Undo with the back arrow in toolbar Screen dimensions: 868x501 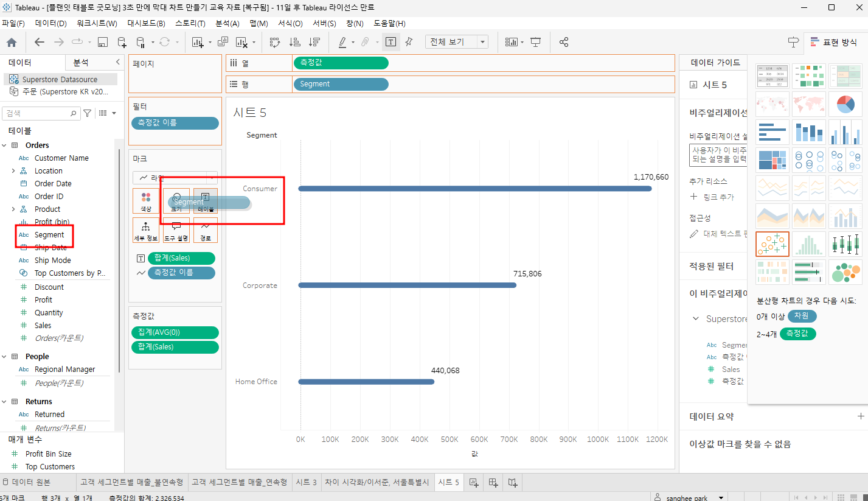(40, 42)
